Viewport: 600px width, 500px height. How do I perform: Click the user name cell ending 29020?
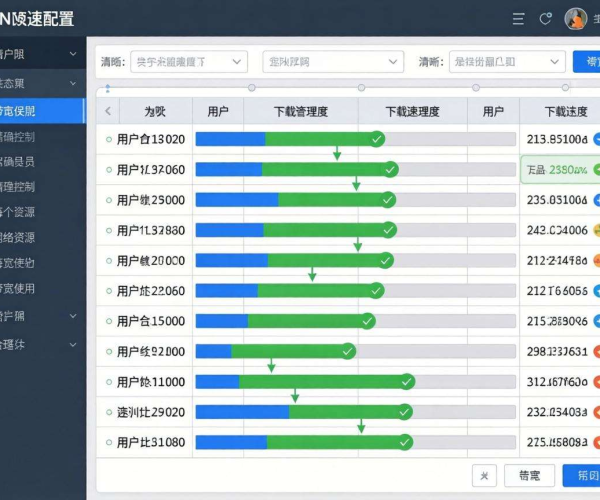pyautogui.click(x=151, y=412)
